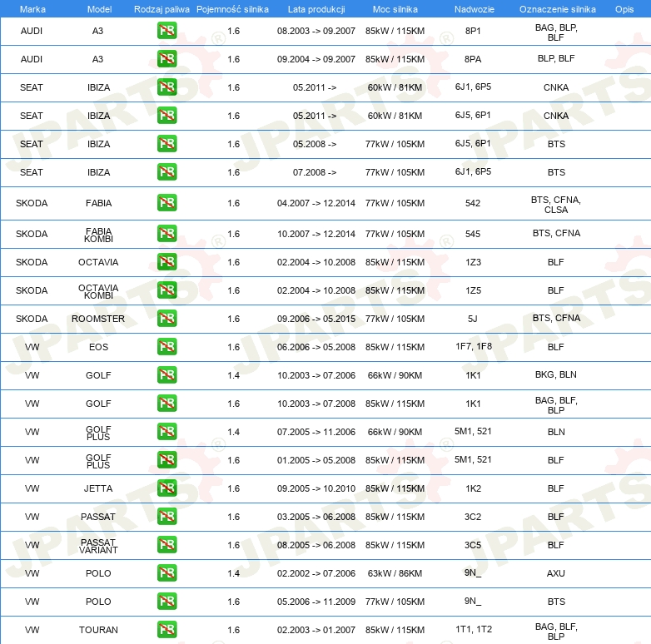Select the JETTA model cell
The height and width of the screenshot is (644, 651).
98,488
